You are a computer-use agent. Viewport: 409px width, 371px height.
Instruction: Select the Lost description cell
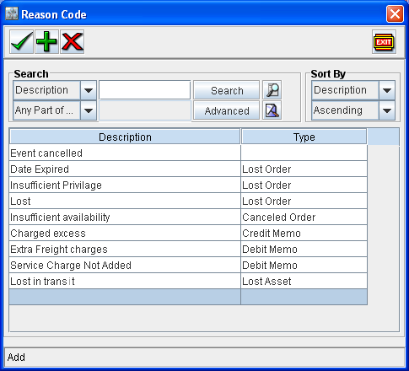tap(125, 201)
